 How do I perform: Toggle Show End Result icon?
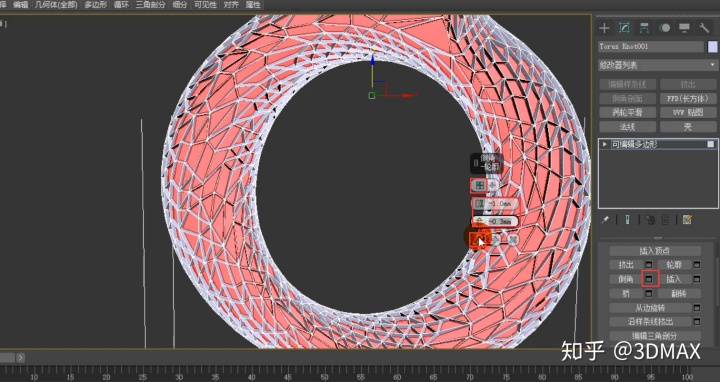[627, 220]
